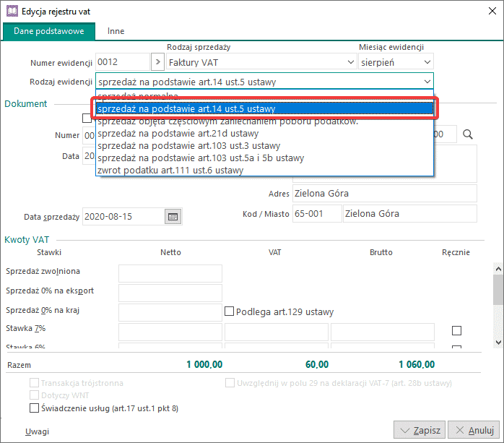Click the VAT rates scrollbar thumb

pyautogui.click(x=498, y=290)
